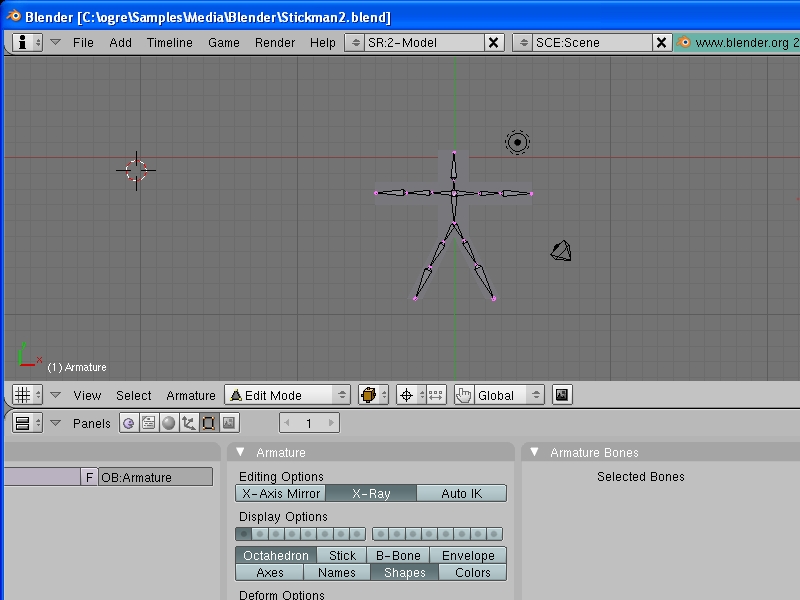Image resolution: width=800 pixels, height=600 pixels.
Task: Switch to the Shading context sphere icon
Action: coord(168,423)
